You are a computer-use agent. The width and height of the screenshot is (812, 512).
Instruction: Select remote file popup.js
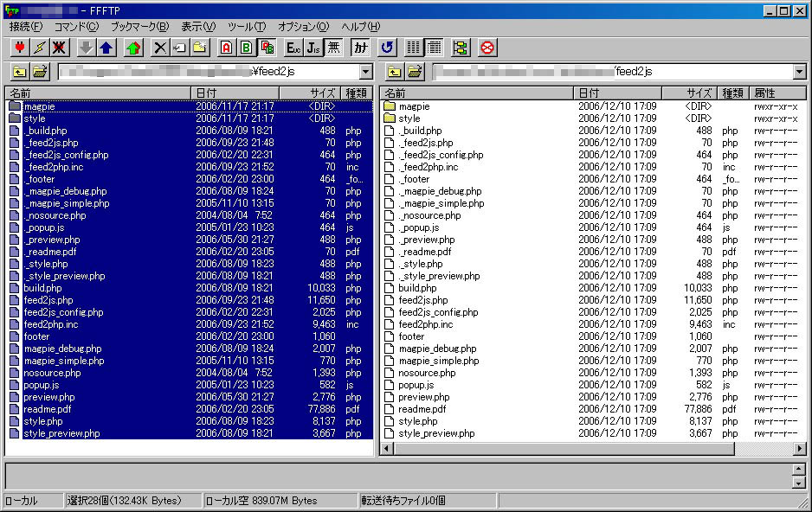pos(416,385)
